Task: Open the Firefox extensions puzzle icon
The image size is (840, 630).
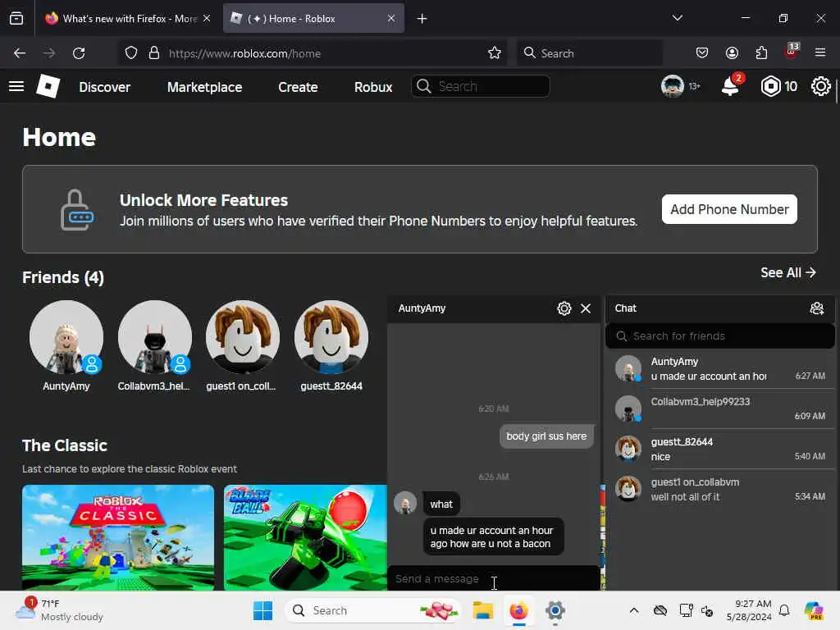Action: coord(761,53)
